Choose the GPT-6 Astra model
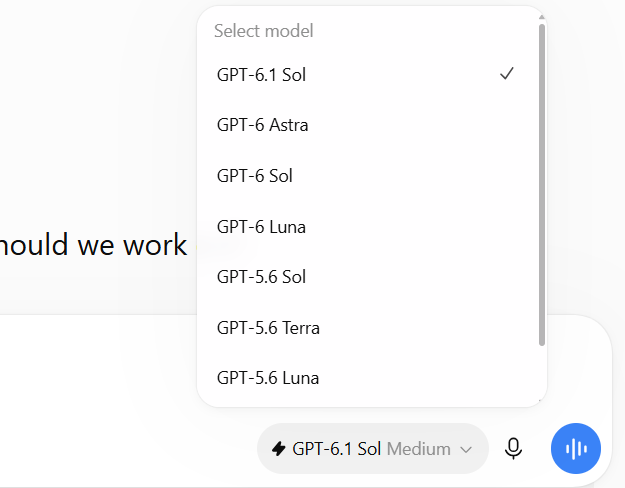Viewport: 625px width, 488px height. click(366, 125)
